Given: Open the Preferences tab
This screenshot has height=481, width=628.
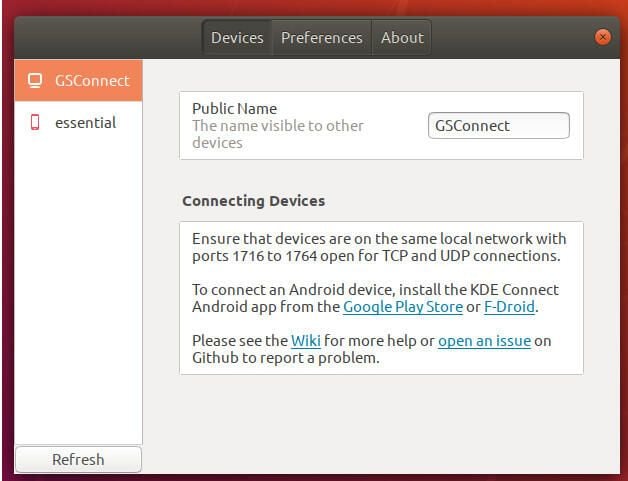Looking at the screenshot, I should click(322, 38).
